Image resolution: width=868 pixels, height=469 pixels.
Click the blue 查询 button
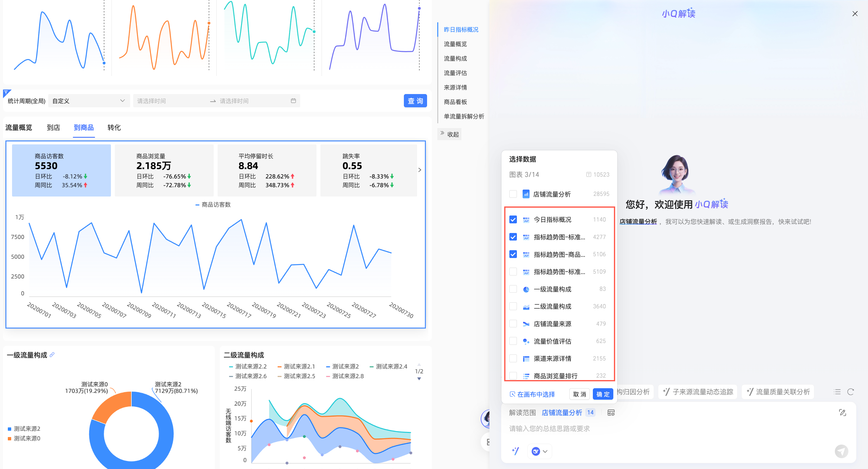point(415,101)
